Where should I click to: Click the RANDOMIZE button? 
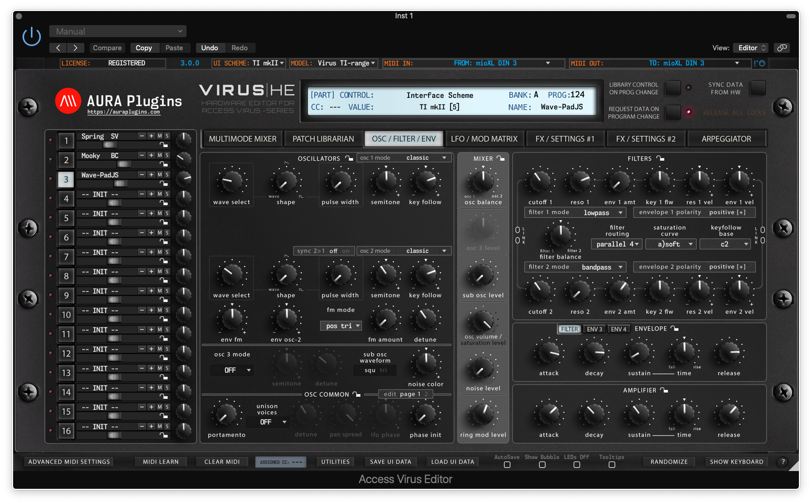pyautogui.click(x=669, y=462)
